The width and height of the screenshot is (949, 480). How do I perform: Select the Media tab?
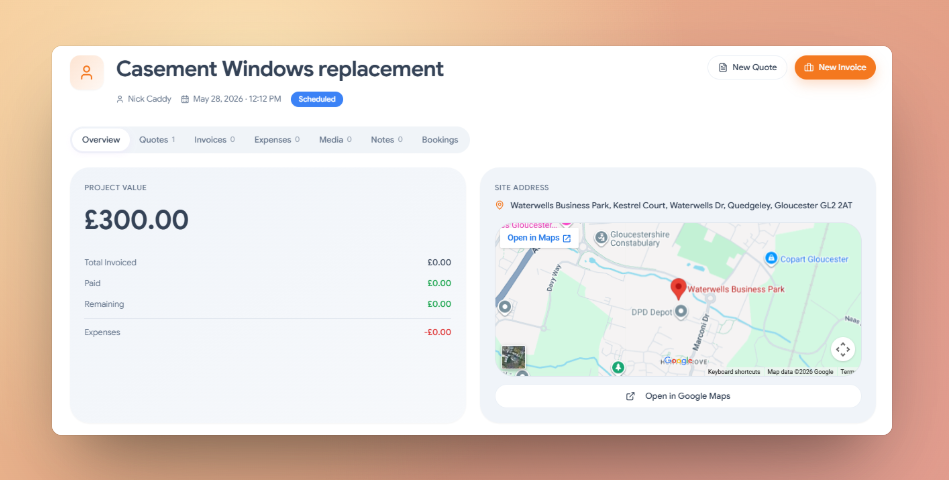pyautogui.click(x=335, y=140)
